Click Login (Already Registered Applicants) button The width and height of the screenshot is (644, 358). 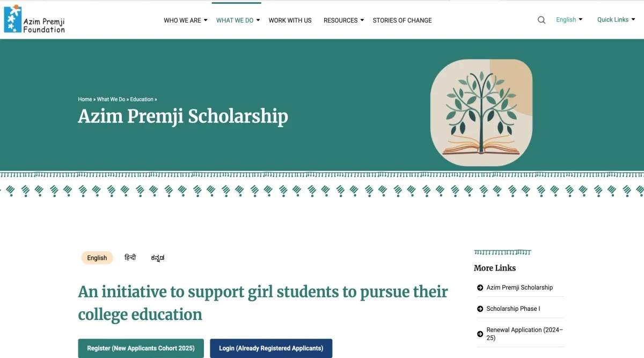point(271,348)
